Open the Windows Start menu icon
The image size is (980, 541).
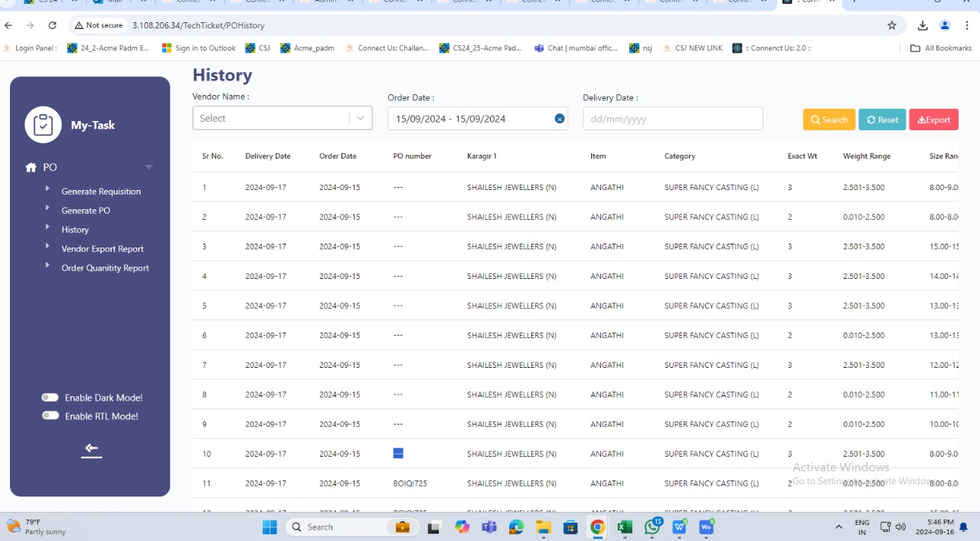pyautogui.click(x=269, y=527)
